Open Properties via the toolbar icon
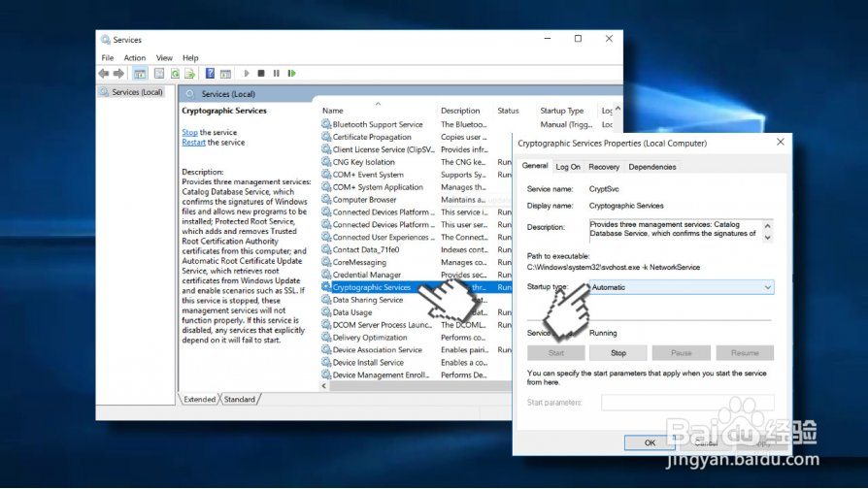The height and width of the screenshot is (489, 868). [159, 73]
